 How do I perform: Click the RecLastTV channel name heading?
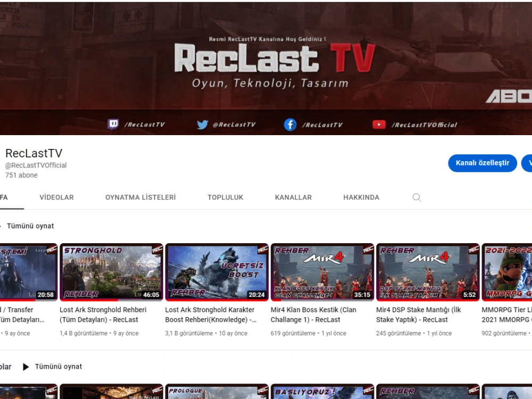[34, 153]
